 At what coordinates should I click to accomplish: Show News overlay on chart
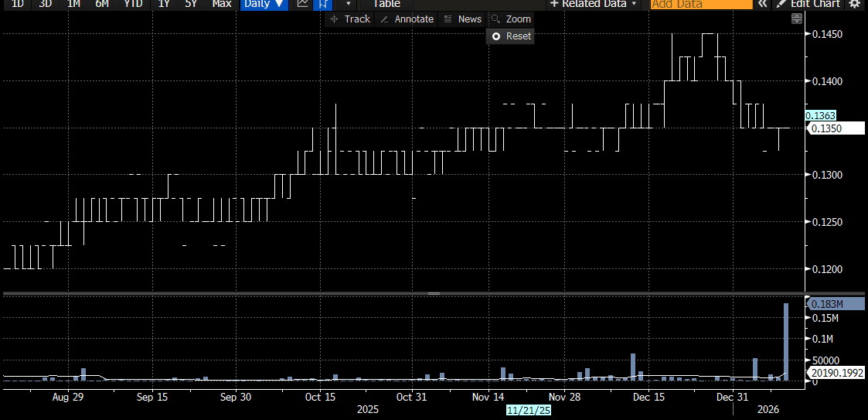tap(462, 19)
